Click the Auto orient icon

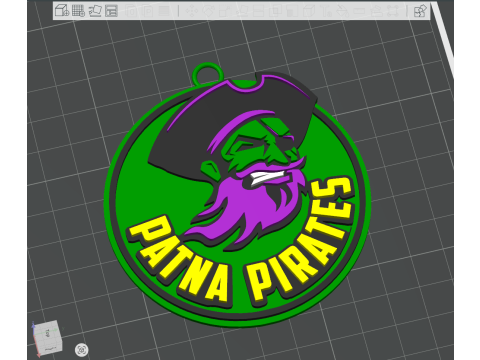point(96,11)
